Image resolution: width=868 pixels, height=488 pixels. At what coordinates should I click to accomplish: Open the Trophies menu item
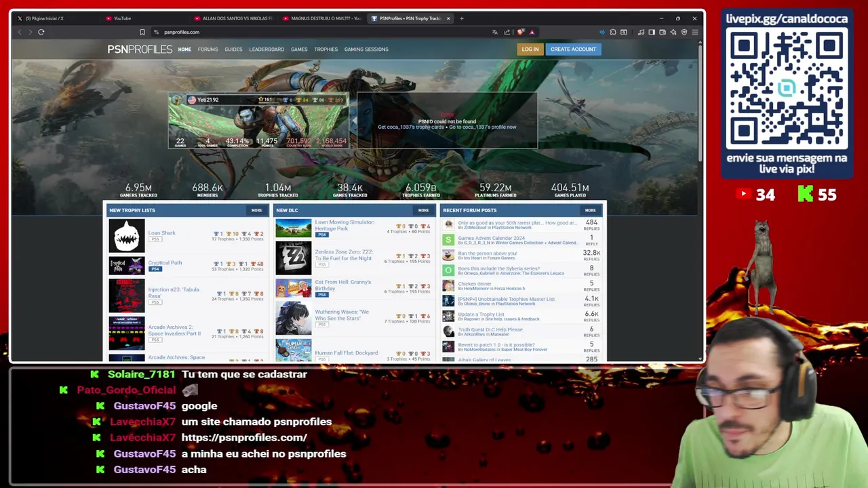coord(325,49)
